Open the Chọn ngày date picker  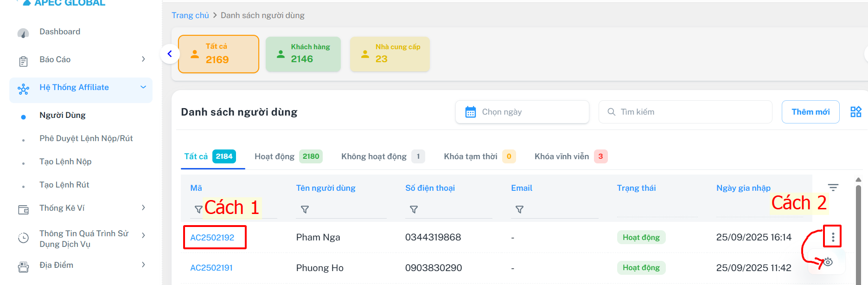tap(522, 112)
